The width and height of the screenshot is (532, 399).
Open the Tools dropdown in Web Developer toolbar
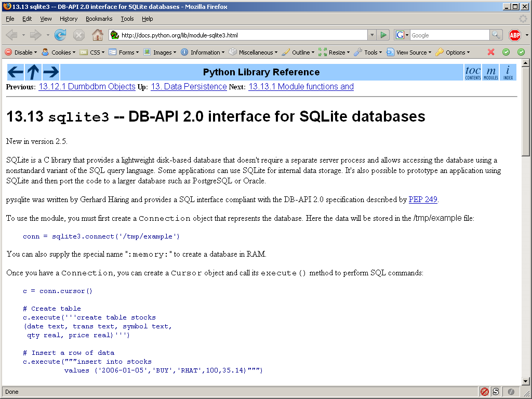point(368,52)
